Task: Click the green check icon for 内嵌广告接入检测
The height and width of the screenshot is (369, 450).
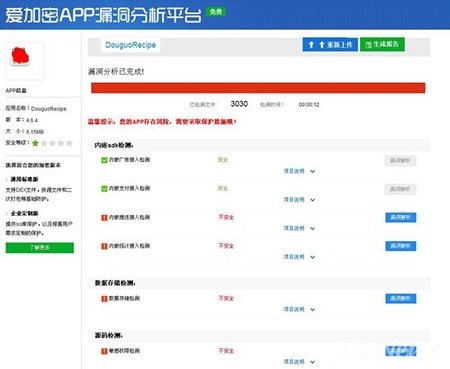Action: 104,160
